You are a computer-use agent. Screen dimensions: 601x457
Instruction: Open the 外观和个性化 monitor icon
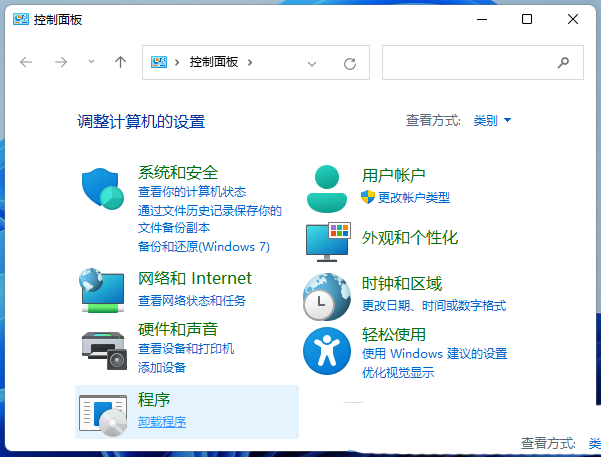pyautogui.click(x=328, y=242)
